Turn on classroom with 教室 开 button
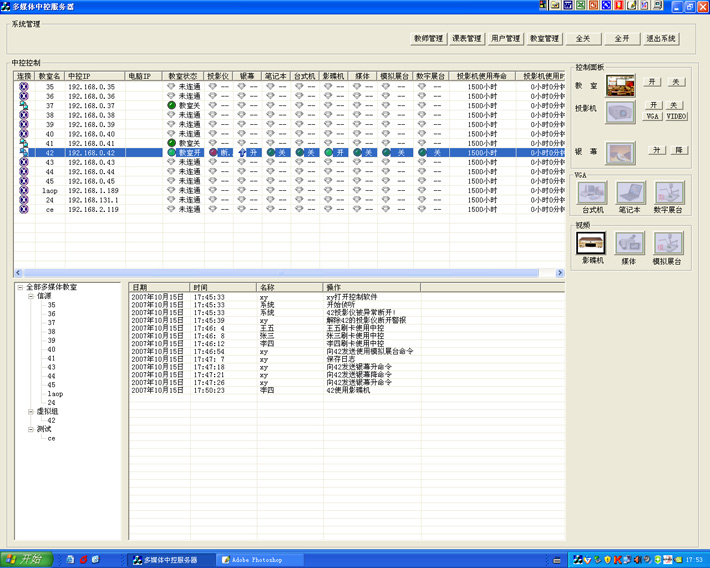710x568 pixels. [x=653, y=82]
